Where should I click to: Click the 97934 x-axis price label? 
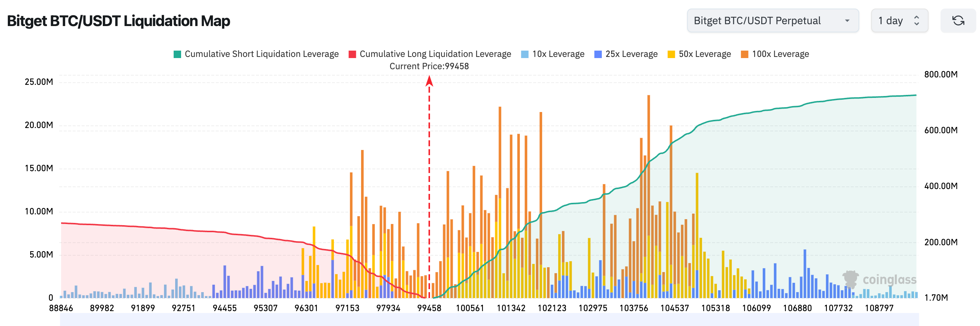pos(388,308)
